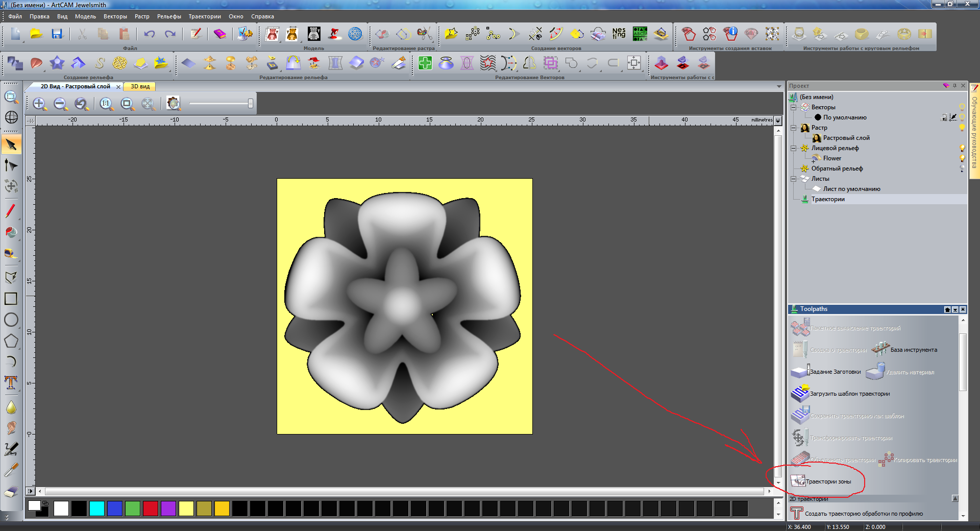Screen dimensions: 980x531
Task: Click the scissors Cut icon
Action: pyautogui.click(x=82, y=34)
